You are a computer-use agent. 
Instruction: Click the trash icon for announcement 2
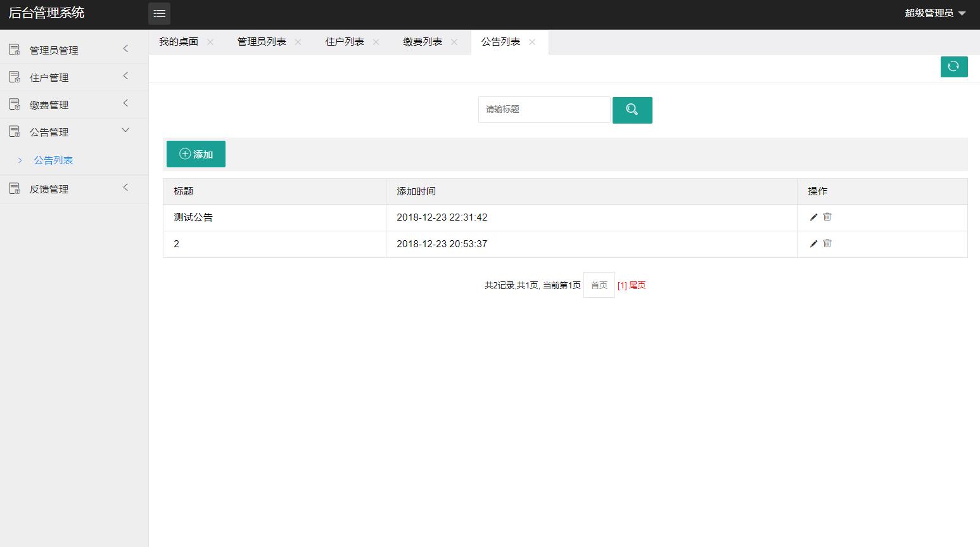827,243
